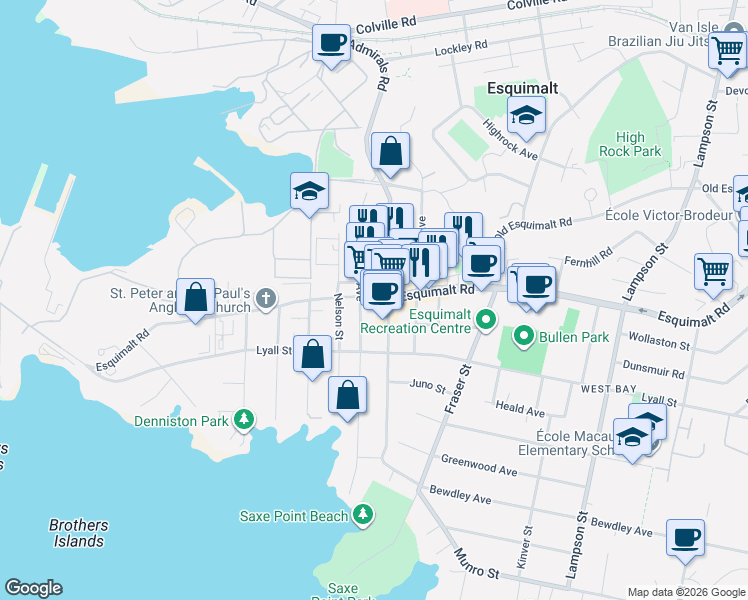748x600 pixels.
Task: Click the Fernhill Rd road label
Action: click(588, 258)
